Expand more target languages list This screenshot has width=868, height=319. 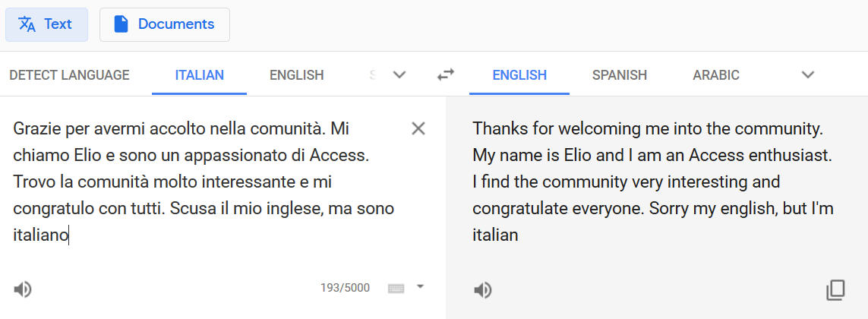click(x=808, y=74)
